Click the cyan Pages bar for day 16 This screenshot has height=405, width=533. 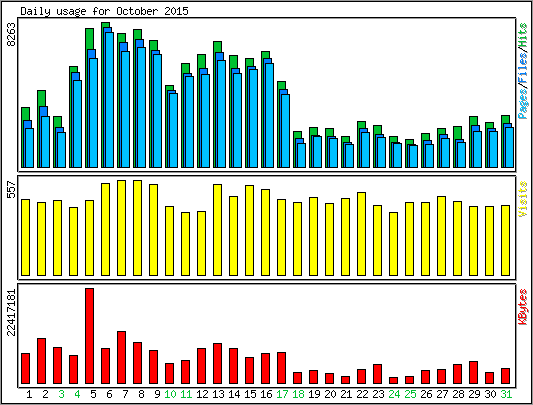tap(270, 115)
